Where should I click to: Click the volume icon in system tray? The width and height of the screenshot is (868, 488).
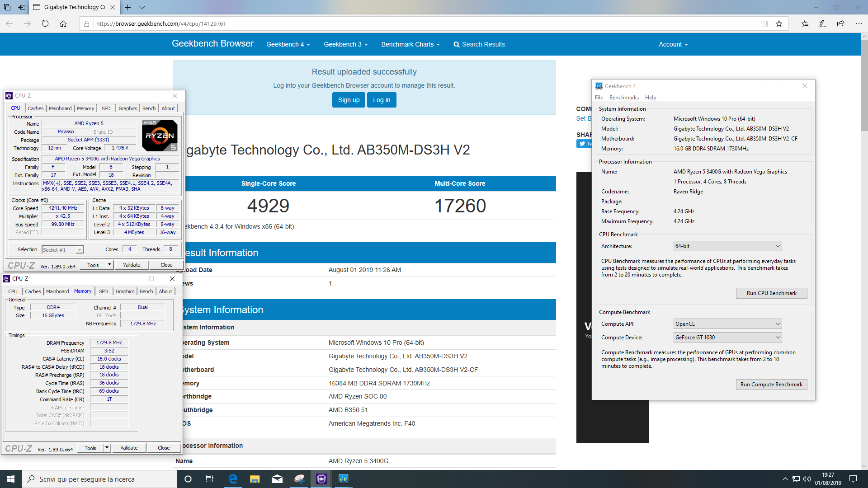point(807,479)
